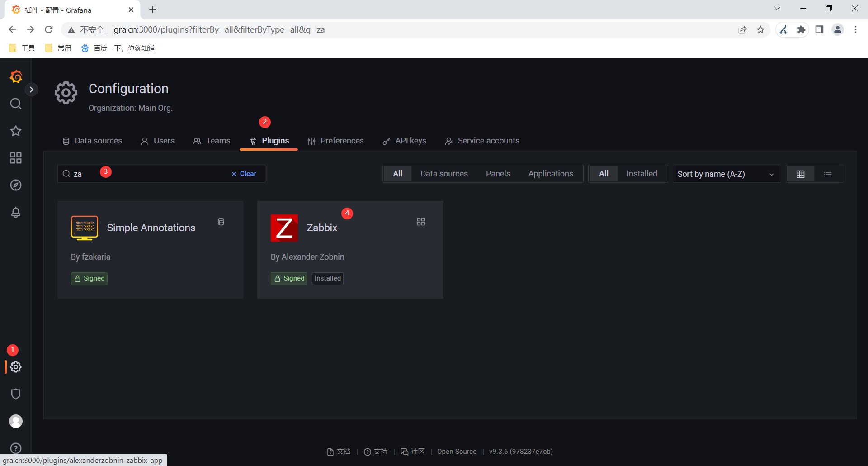Filter plugins by Applications type
Screen dimensions: 868x466
551,174
